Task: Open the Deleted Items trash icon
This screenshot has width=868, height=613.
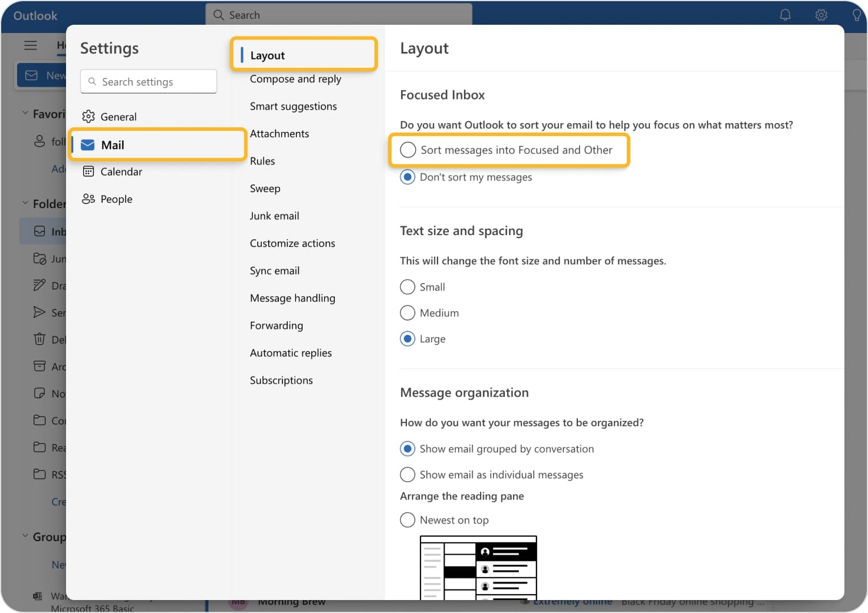Action: [x=39, y=340]
